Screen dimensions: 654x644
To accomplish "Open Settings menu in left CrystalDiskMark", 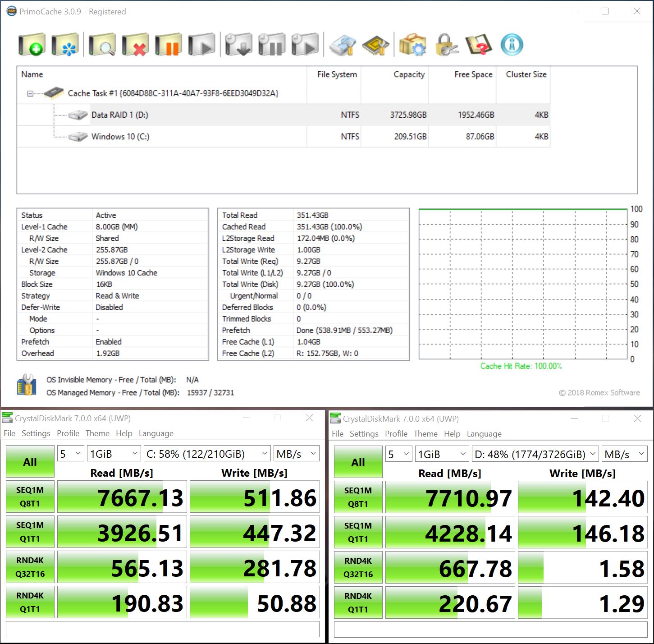I will pyautogui.click(x=36, y=433).
